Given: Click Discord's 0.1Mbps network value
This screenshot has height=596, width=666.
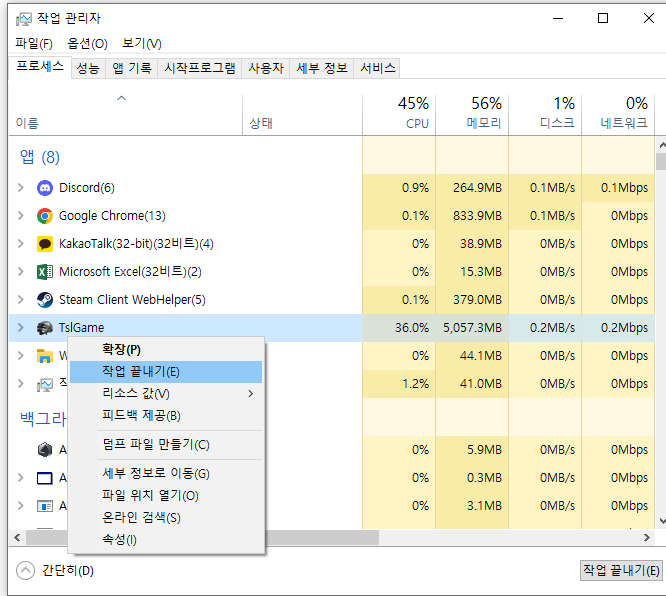Looking at the screenshot, I should [624, 188].
